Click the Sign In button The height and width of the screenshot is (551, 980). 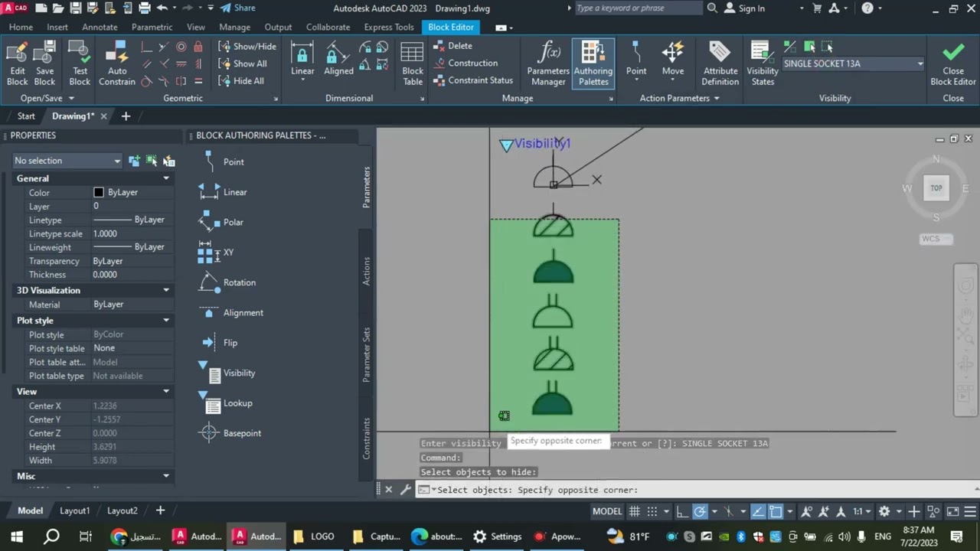744,8
